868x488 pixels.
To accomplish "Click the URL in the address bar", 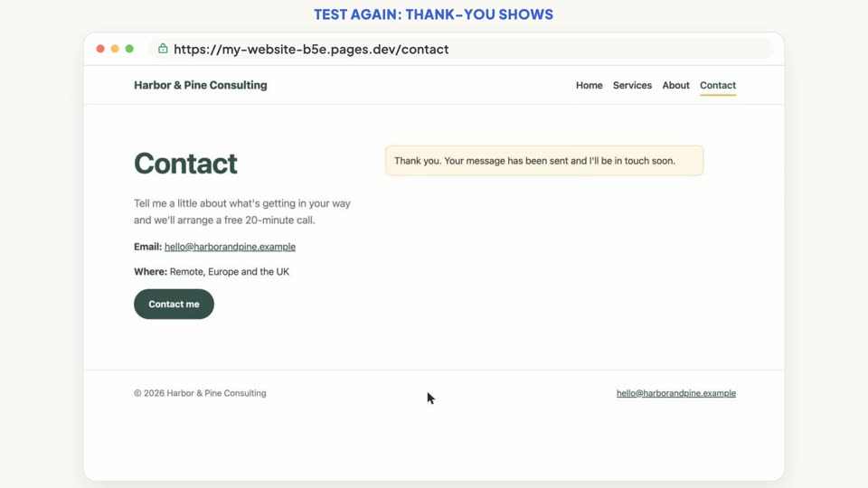I will click(x=311, y=49).
